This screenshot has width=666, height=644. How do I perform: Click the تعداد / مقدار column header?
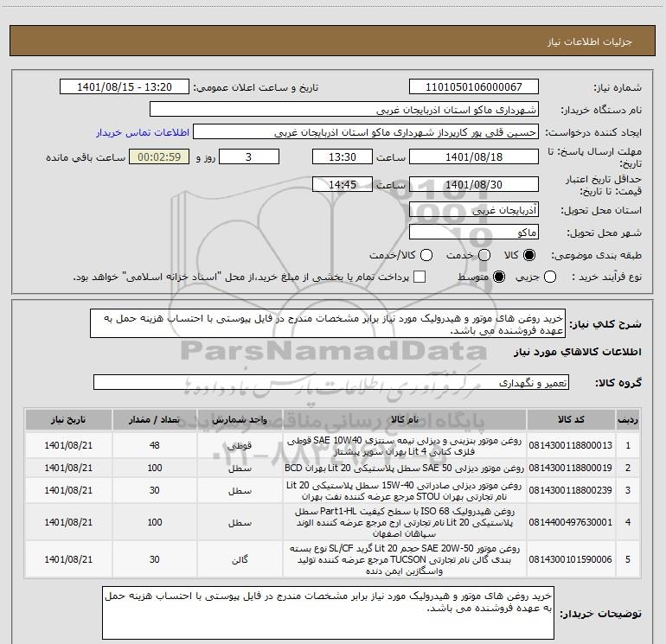coord(155,420)
